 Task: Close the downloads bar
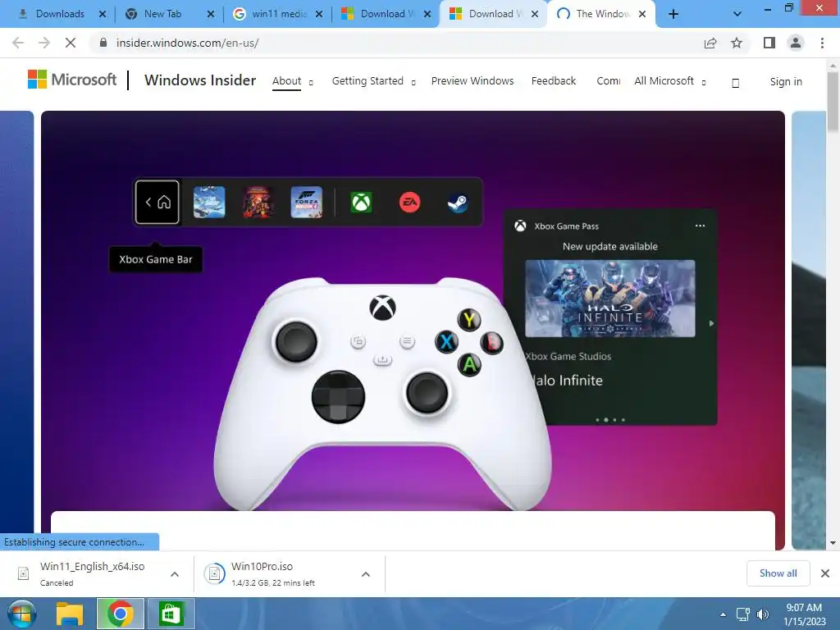pyautogui.click(x=825, y=573)
